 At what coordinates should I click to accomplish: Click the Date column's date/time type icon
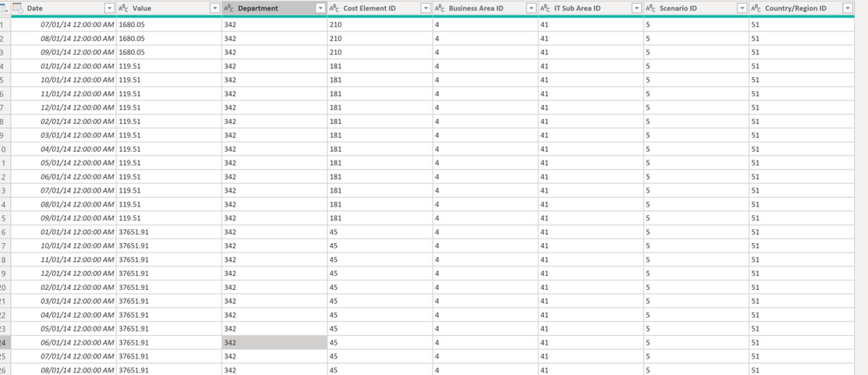pyautogui.click(x=17, y=9)
